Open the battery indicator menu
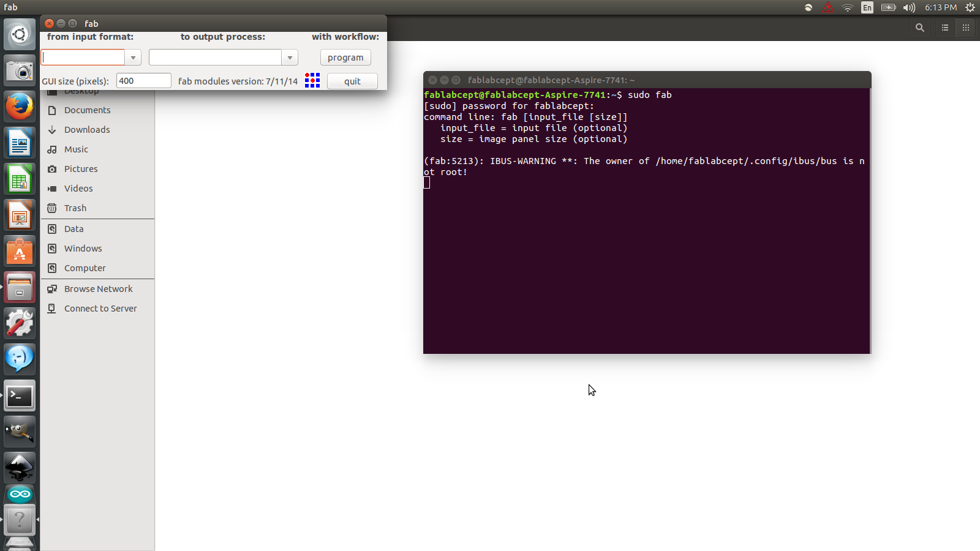 (888, 7)
